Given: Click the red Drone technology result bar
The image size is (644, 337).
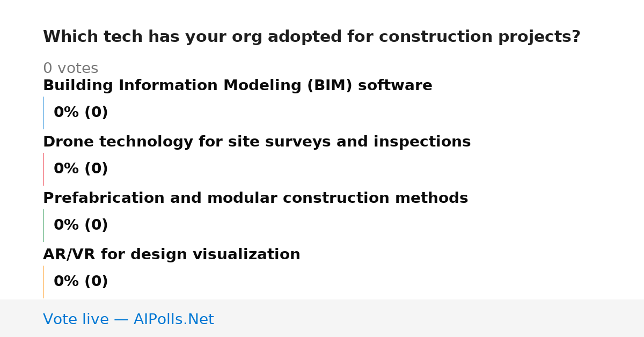Looking at the screenshot, I should [x=43, y=169].
